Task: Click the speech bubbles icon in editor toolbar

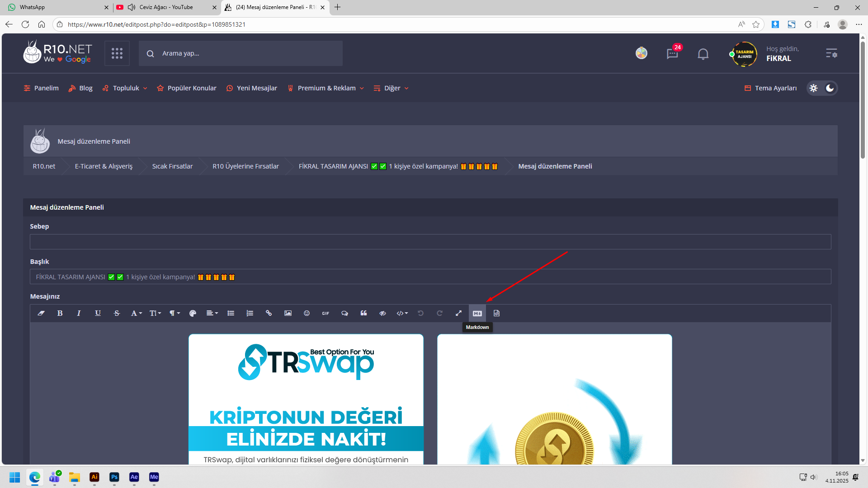Action: pyautogui.click(x=344, y=313)
